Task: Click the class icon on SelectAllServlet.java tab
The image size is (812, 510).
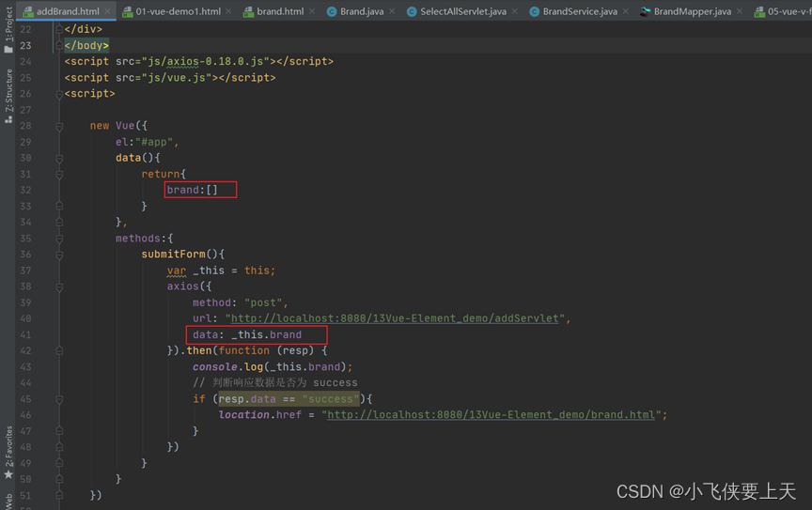Action: [x=412, y=11]
